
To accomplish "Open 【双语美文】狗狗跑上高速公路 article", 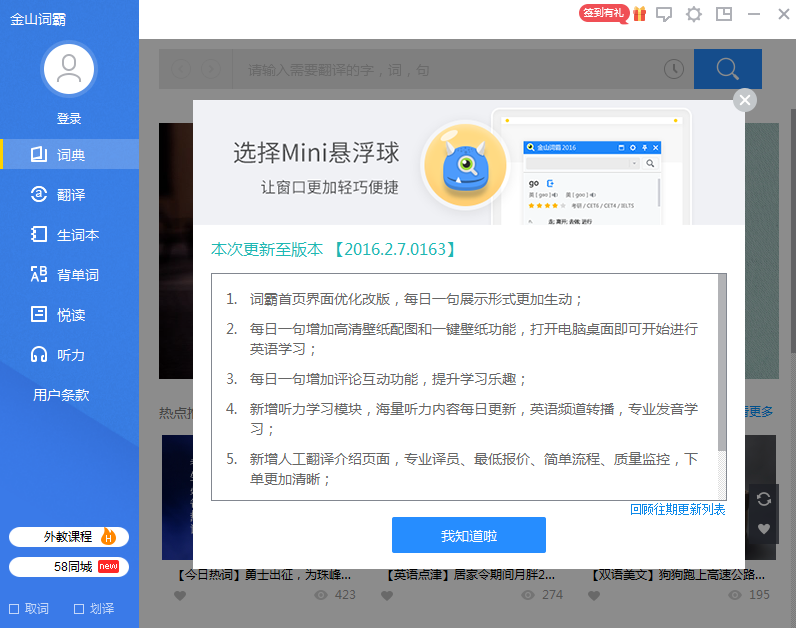I will (678, 575).
